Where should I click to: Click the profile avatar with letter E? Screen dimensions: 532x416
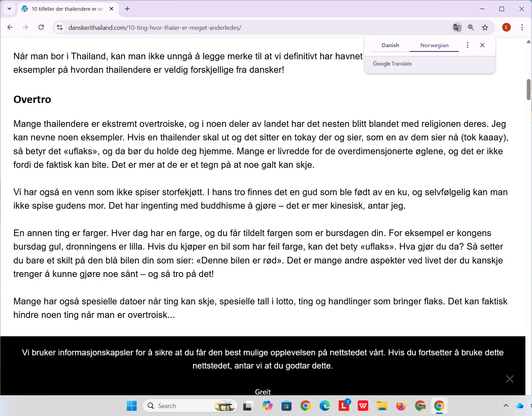[506, 27]
